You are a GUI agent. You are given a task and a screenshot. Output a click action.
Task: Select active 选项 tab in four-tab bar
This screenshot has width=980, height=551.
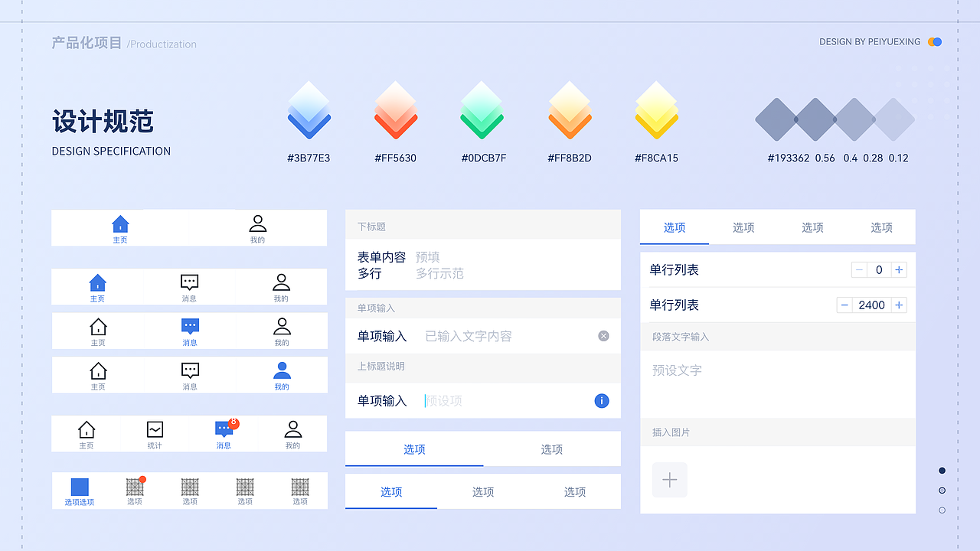click(x=675, y=227)
